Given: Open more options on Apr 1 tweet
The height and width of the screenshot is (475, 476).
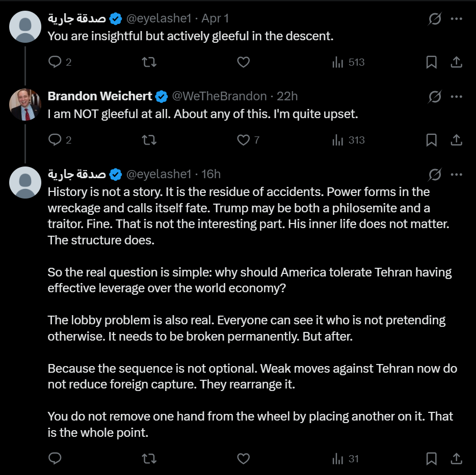Looking at the screenshot, I should (457, 19).
